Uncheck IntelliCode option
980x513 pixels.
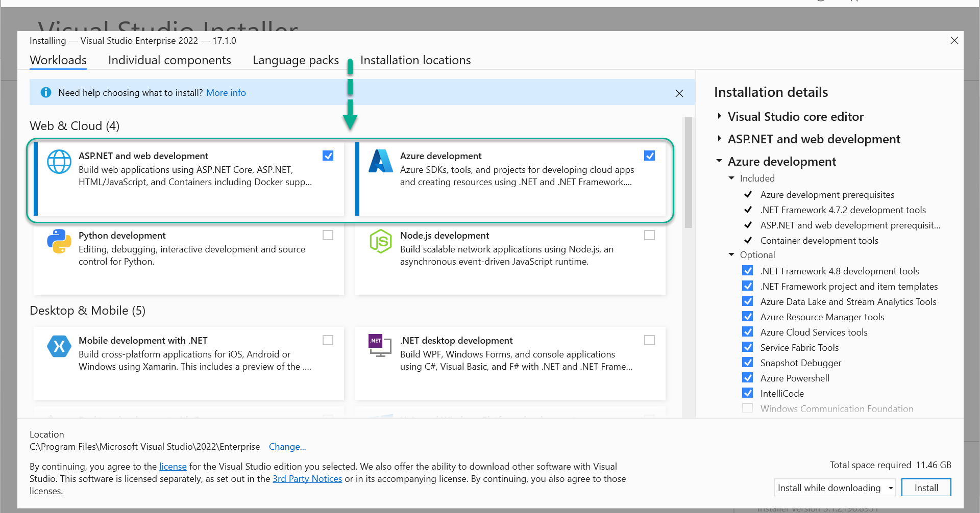pos(748,393)
